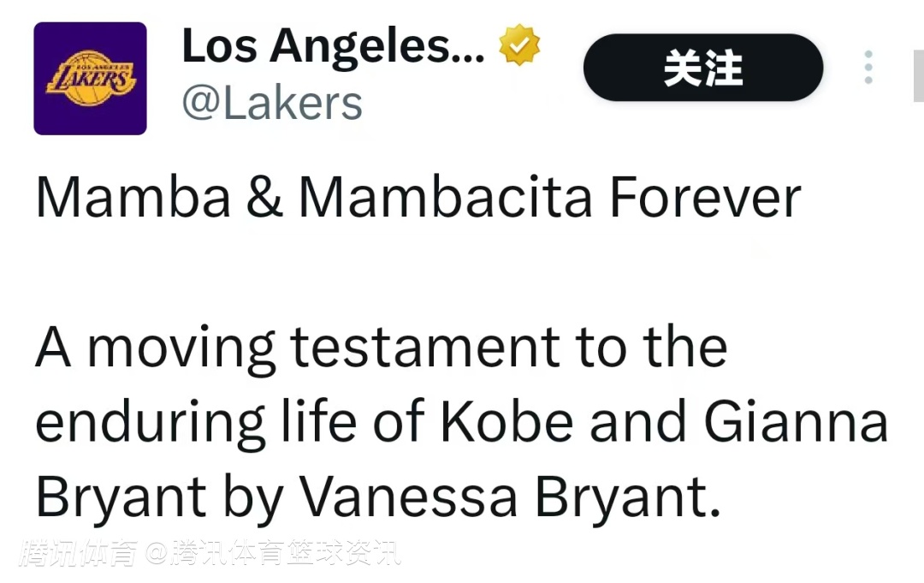Select the word "Forever" in the tweet

click(x=705, y=197)
